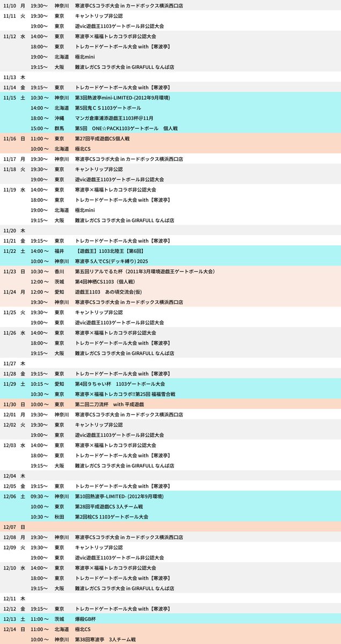Click the date 11/18
The height and width of the screenshot is (644, 341).
pyautogui.click(x=10, y=169)
